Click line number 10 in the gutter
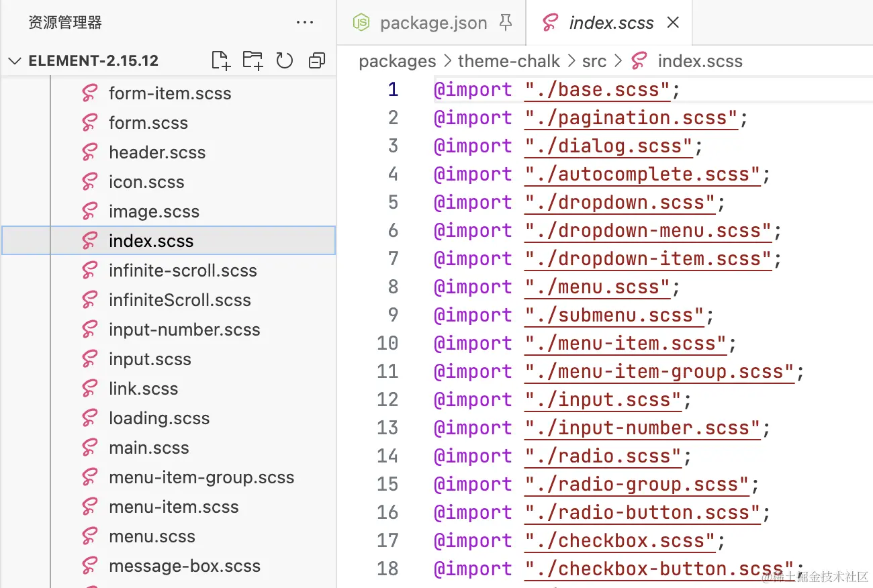Image resolution: width=873 pixels, height=588 pixels. [x=387, y=344]
